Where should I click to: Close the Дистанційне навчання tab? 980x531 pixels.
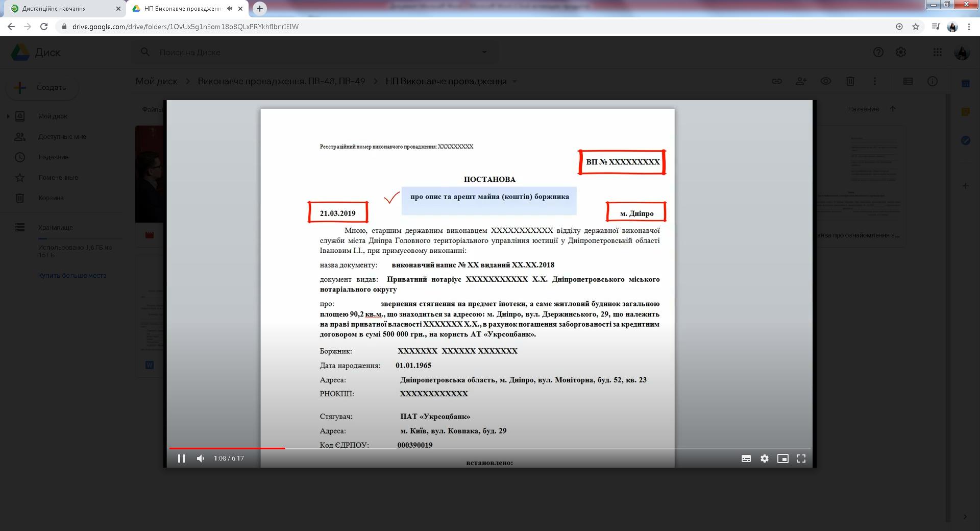point(118,9)
